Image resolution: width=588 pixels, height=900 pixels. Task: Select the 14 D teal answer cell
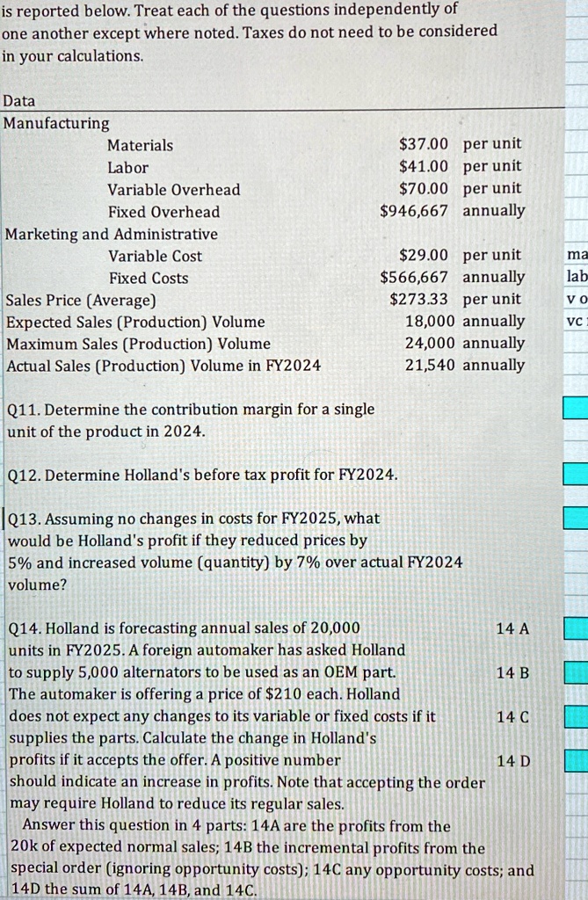pos(576,760)
